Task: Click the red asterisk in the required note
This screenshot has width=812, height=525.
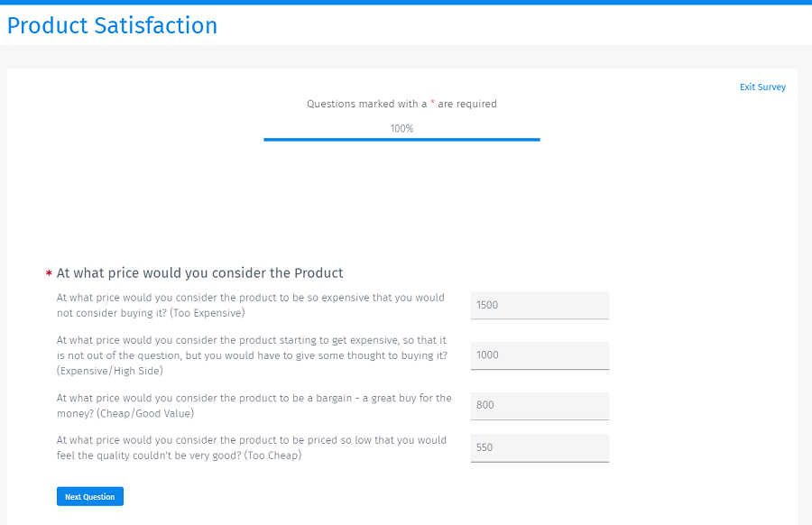Action: [433, 104]
